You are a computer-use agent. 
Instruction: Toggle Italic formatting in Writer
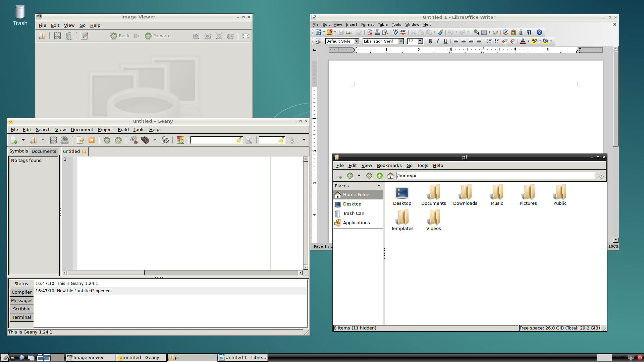tap(438, 41)
